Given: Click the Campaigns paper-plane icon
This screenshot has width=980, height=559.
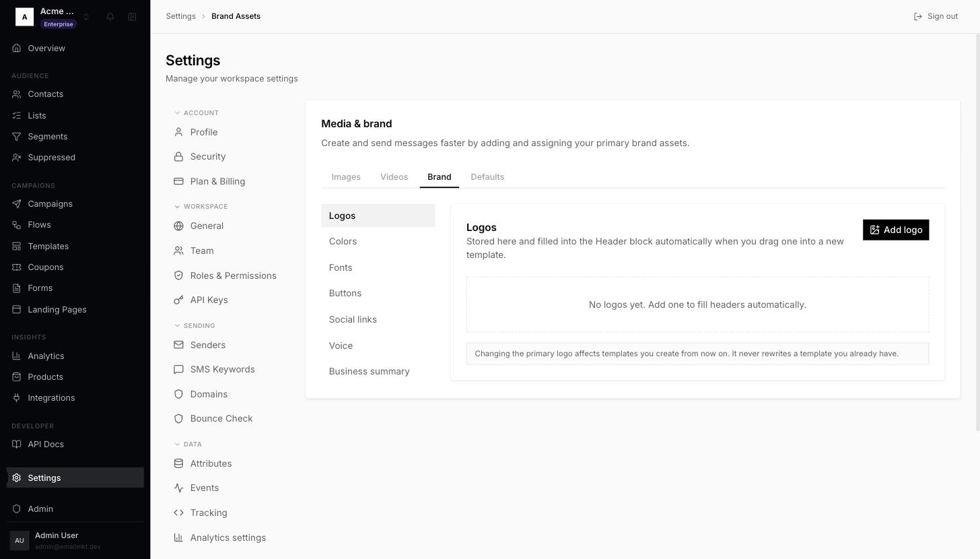Looking at the screenshot, I should click(x=17, y=204).
